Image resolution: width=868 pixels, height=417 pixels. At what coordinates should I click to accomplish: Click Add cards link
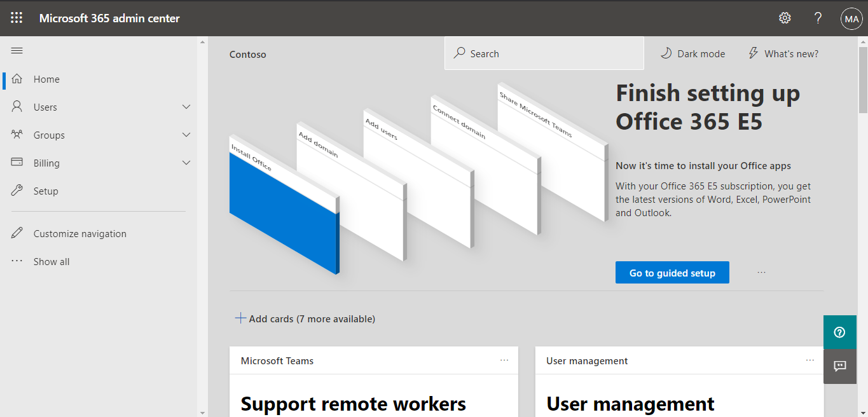click(306, 318)
